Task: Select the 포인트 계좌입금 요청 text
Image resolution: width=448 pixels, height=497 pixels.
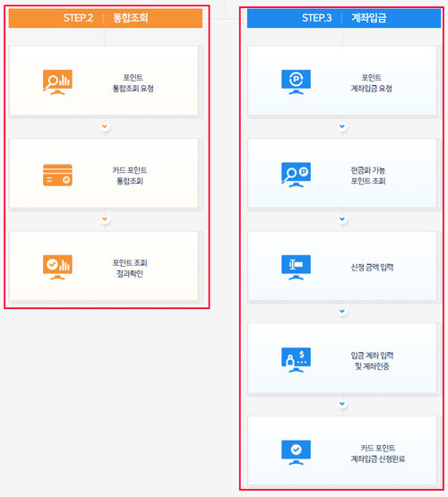Action: click(371, 83)
